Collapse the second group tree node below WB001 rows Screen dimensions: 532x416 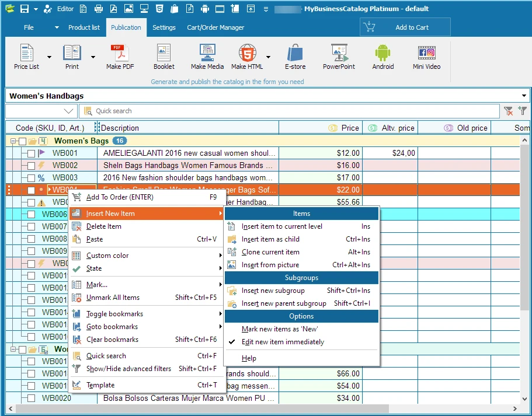[13, 349]
